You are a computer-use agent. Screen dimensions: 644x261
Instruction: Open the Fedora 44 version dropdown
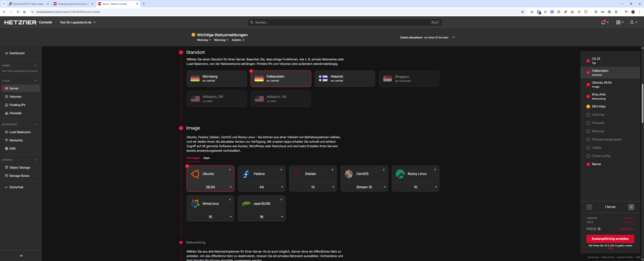pos(262,187)
